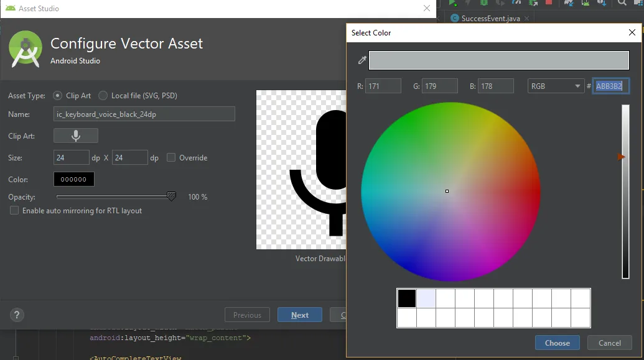Cancel the Select Color dialog
This screenshot has width=644, height=360.
pos(610,343)
